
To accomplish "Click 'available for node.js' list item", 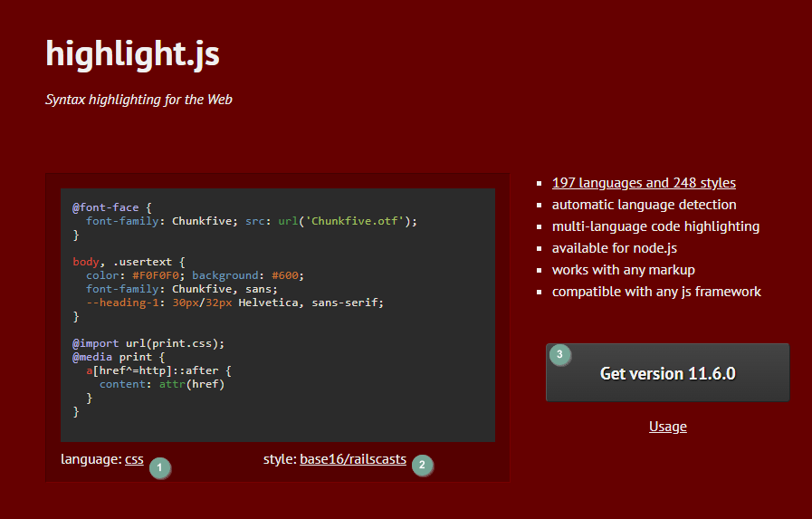I will (614, 248).
